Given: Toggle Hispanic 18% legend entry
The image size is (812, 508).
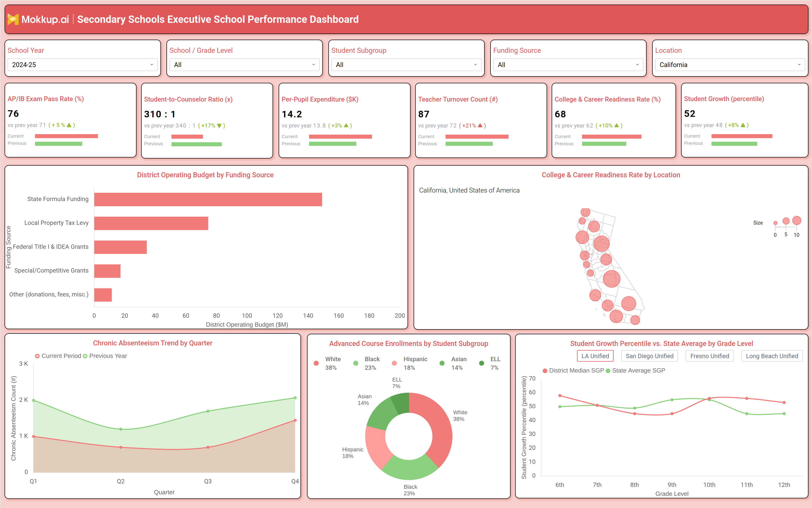Looking at the screenshot, I should pos(410,363).
